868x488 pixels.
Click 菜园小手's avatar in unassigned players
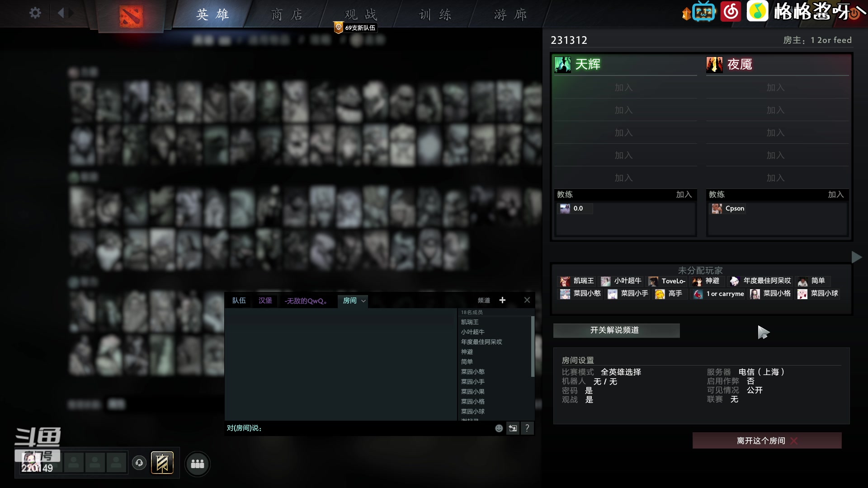pos(612,294)
